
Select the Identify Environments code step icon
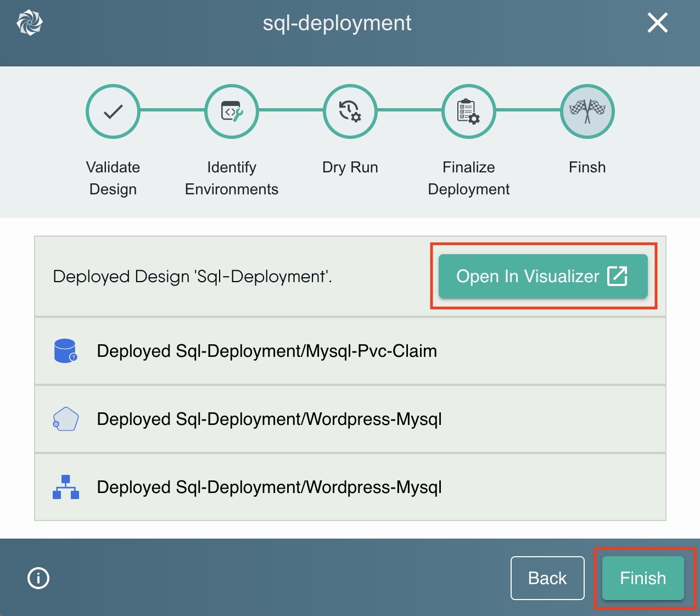pos(231,111)
